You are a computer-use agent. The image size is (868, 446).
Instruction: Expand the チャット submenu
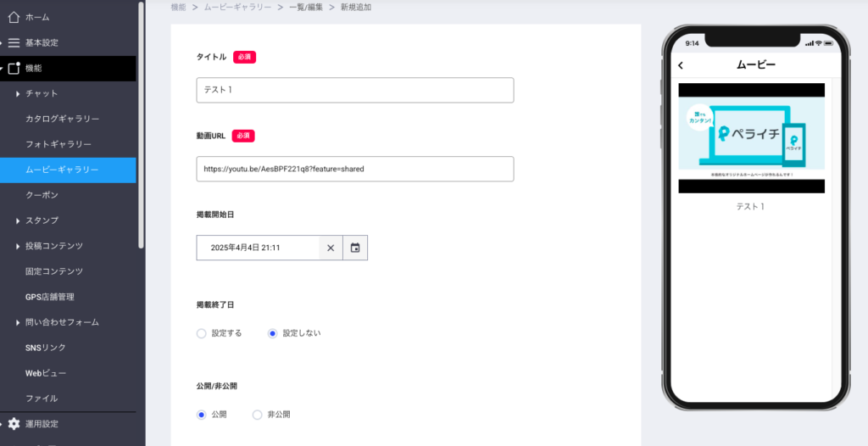point(18,93)
